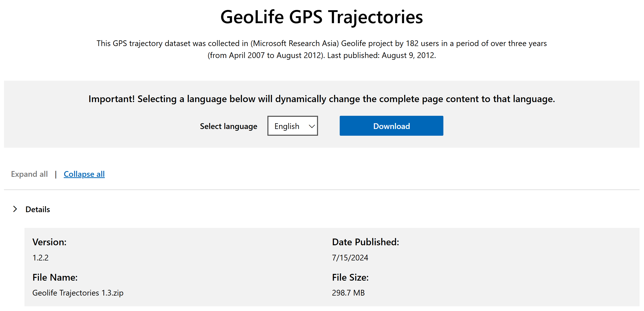Click the File Size label
The image size is (644, 311).
350,277
